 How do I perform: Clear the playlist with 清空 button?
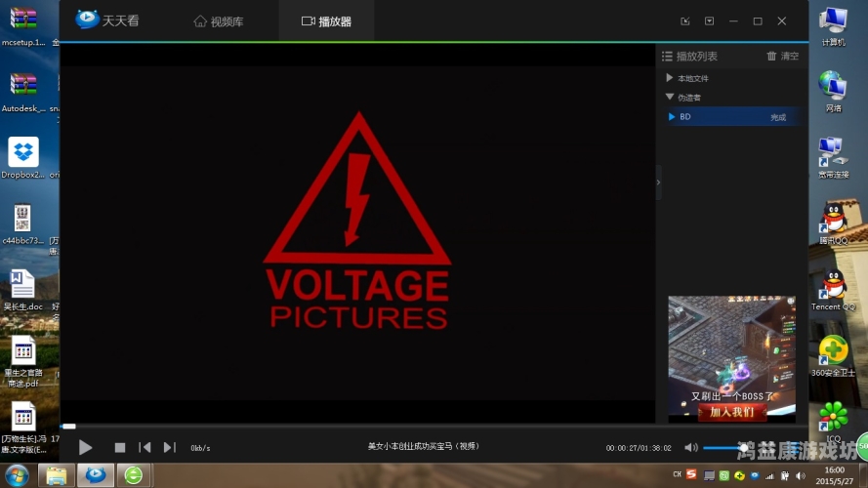[782, 57]
